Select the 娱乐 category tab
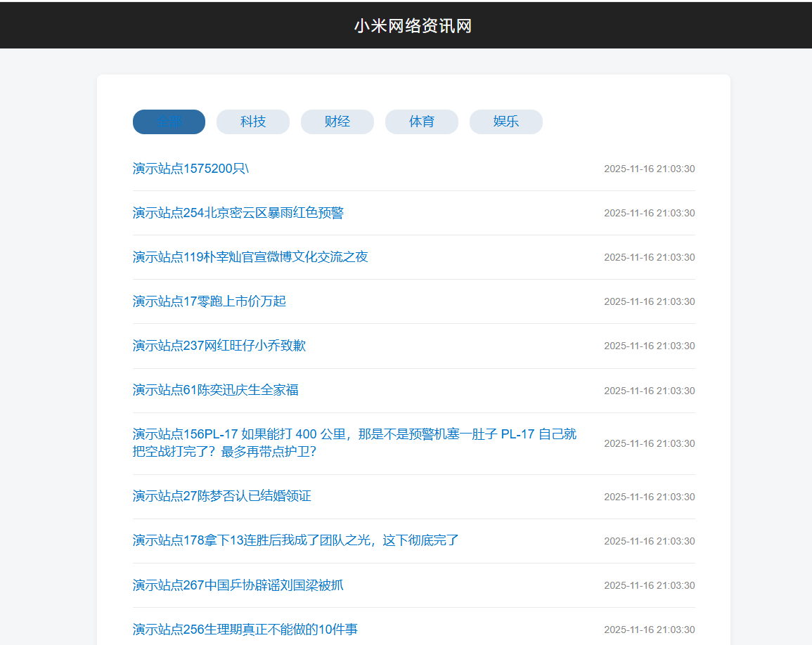 point(506,122)
